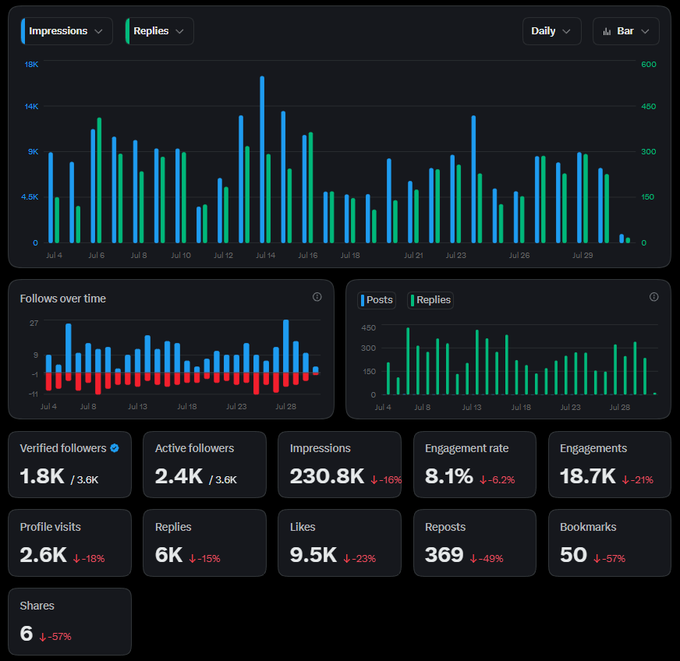Click the -18% change on Profile visits
680x661 pixels.
click(x=89, y=559)
